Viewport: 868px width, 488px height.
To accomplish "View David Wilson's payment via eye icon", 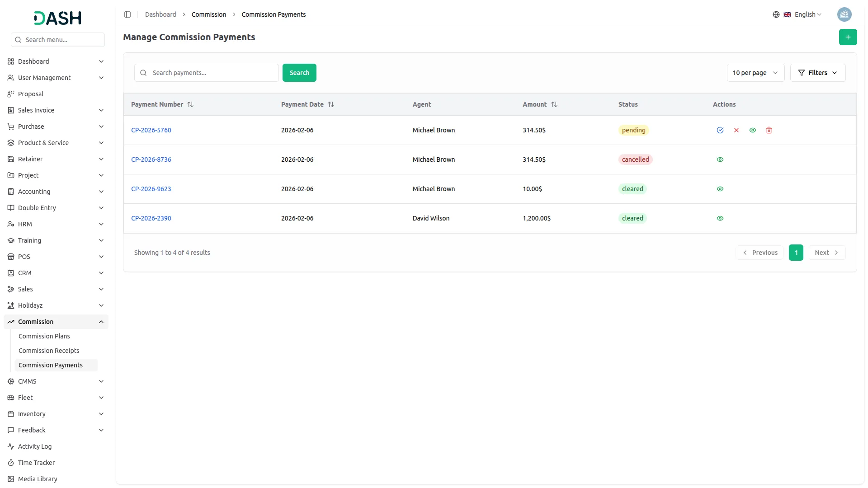I will tap(720, 218).
